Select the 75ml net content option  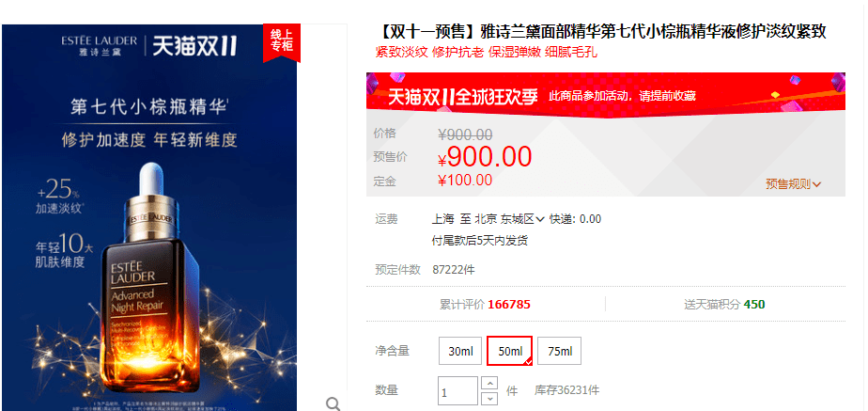click(559, 351)
